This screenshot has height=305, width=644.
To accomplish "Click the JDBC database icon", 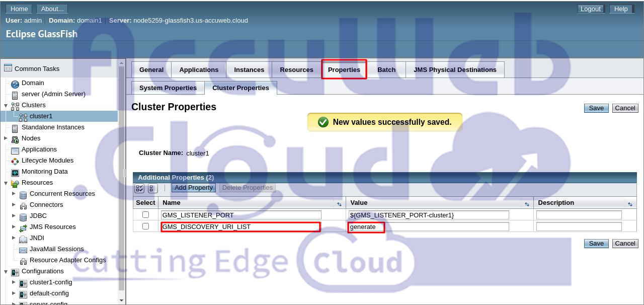I will 23,216.
